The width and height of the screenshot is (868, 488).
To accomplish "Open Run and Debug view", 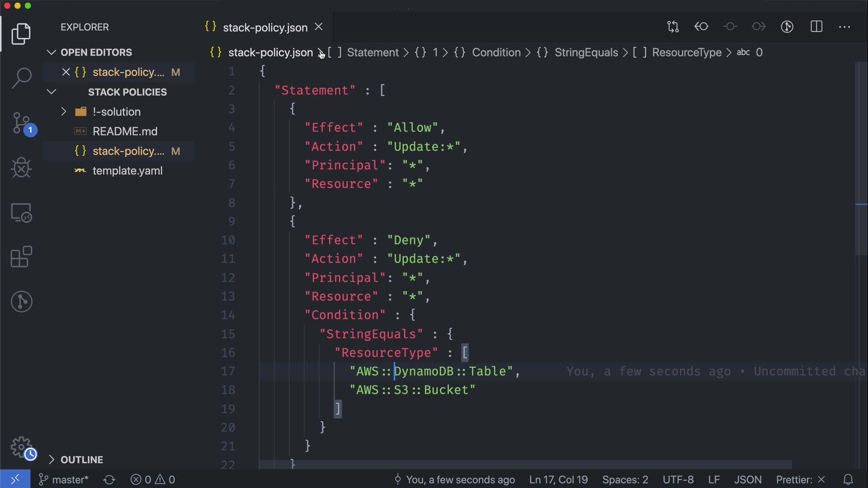I will [21, 168].
